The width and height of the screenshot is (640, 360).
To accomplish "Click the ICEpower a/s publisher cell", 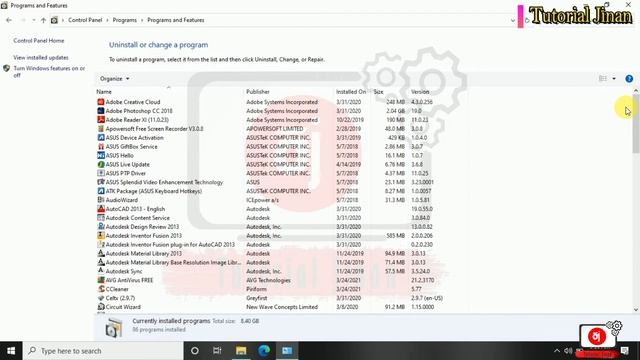I will (262, 200).
